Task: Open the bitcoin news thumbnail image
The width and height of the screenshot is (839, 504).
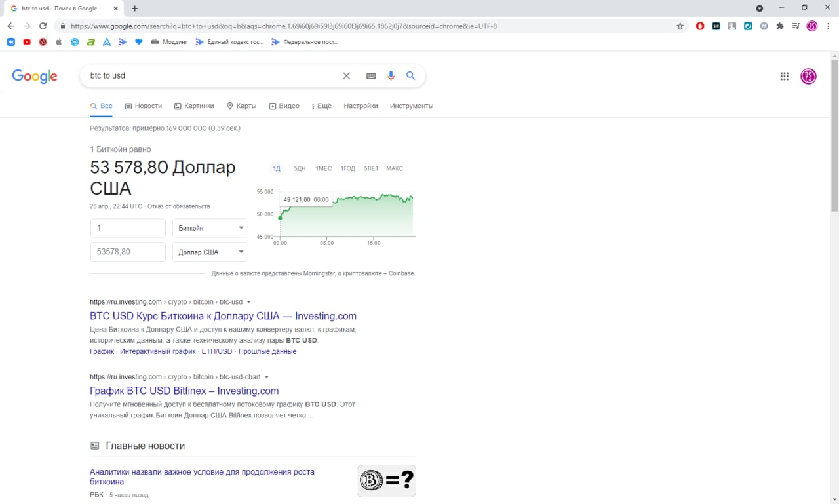Action: tap(386, 481)
